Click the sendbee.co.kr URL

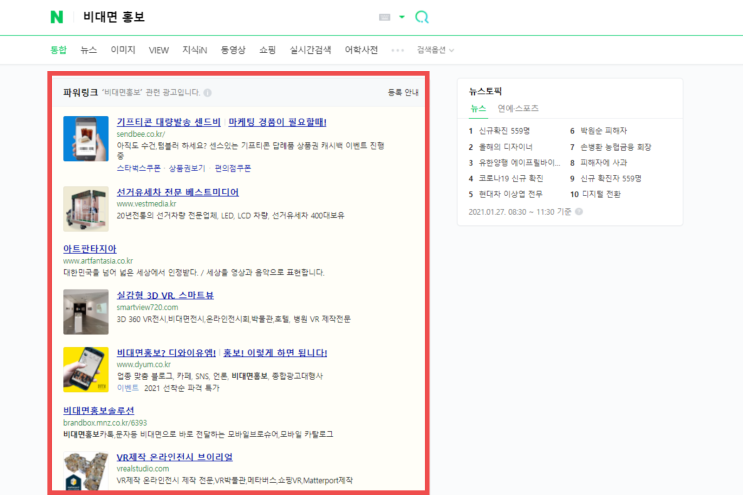(141, 134)
